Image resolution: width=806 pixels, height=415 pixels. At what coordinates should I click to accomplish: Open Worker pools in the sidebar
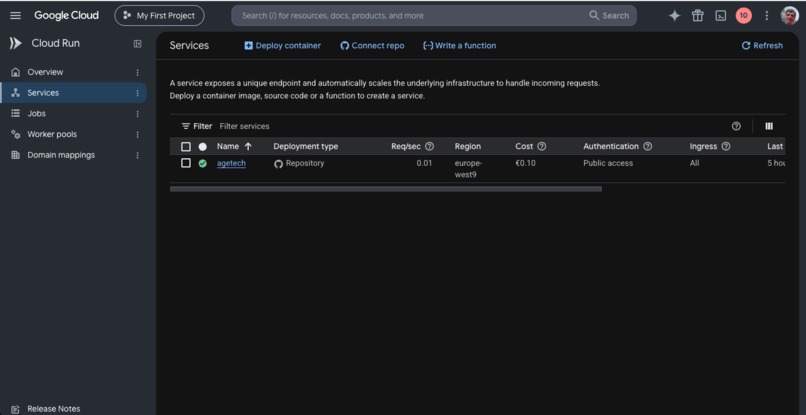[x=52, y=134]
